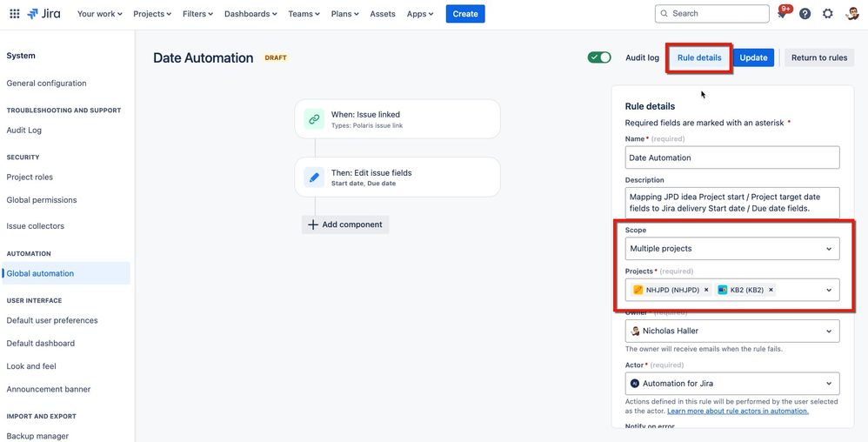The width and height of the screenshot is (868, 442).
Task: Click the Automation for Jira actor icon
Action: (x=635, y=384)
